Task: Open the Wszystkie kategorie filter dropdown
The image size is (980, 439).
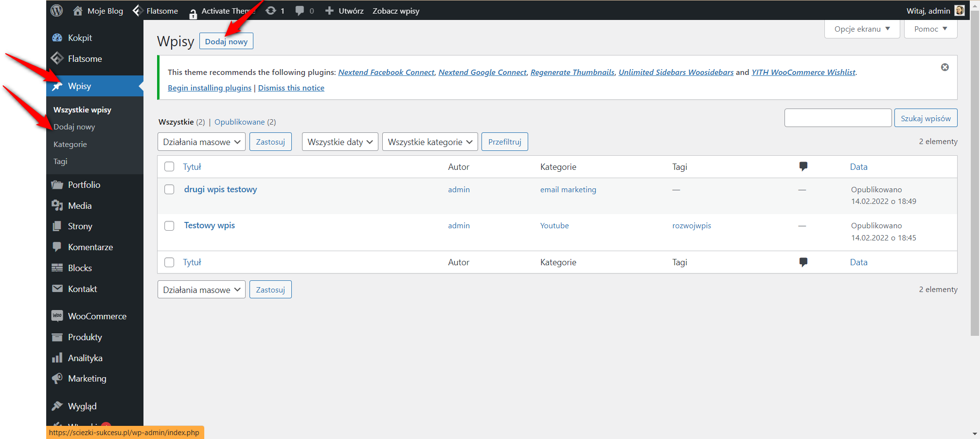Action: tap(429, 142)
